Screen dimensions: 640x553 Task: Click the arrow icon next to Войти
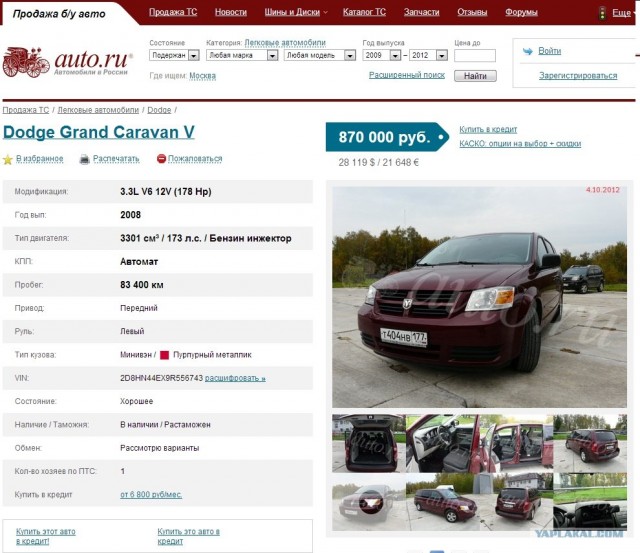(528, 51)
